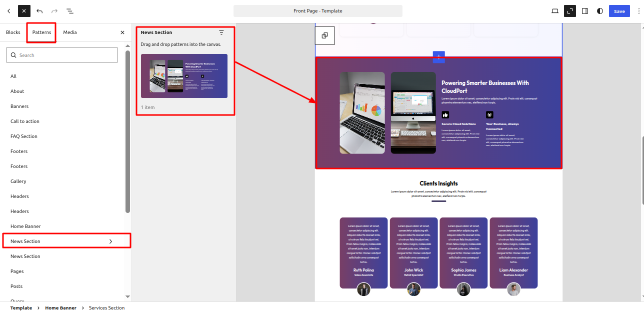Viewport: 644px width, 314px height.
Task: Focus the pattern Search field
Action: pyautogui.click(x=62, y=55)
